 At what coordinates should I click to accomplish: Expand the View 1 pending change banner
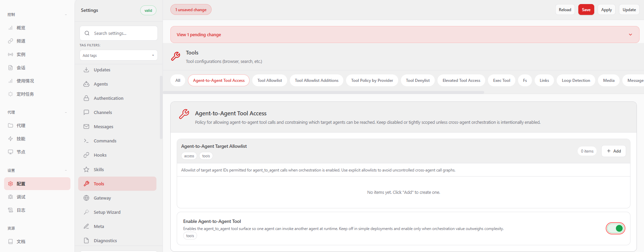(630, 35)
